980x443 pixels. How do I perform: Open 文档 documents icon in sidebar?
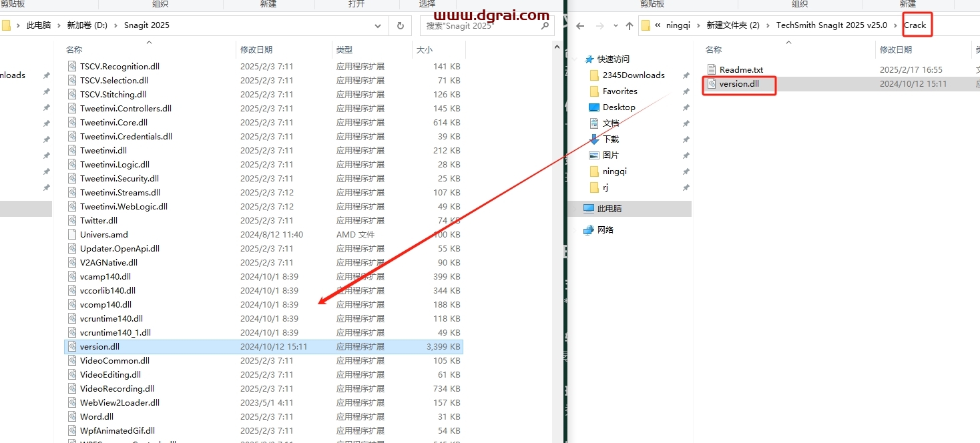coord(594,123)
